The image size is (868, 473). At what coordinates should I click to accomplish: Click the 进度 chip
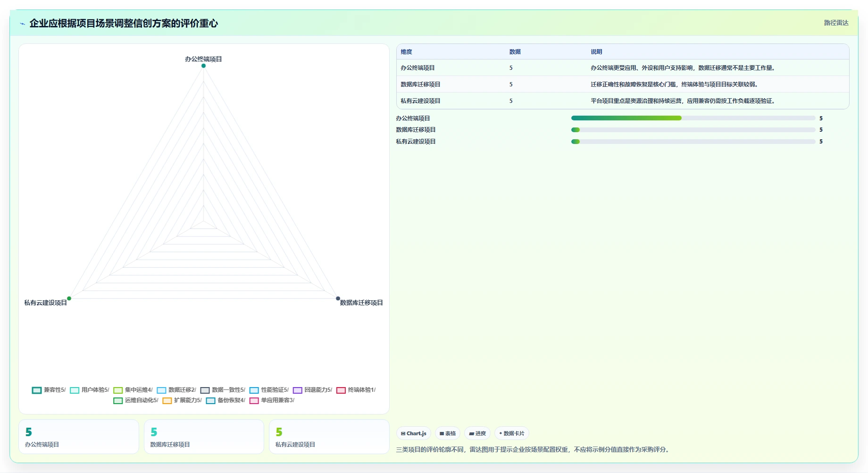(477, 433)
